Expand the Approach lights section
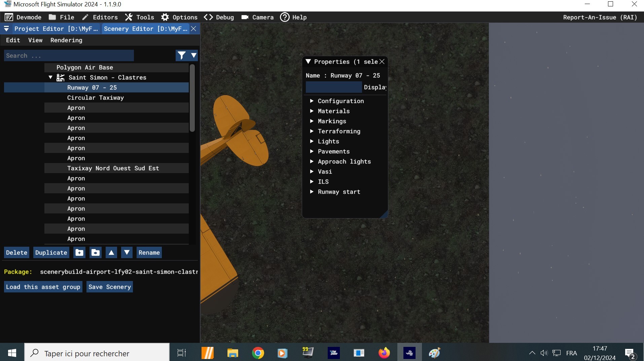This screenshot has height=361, width=644. click(x=312, y=161)
